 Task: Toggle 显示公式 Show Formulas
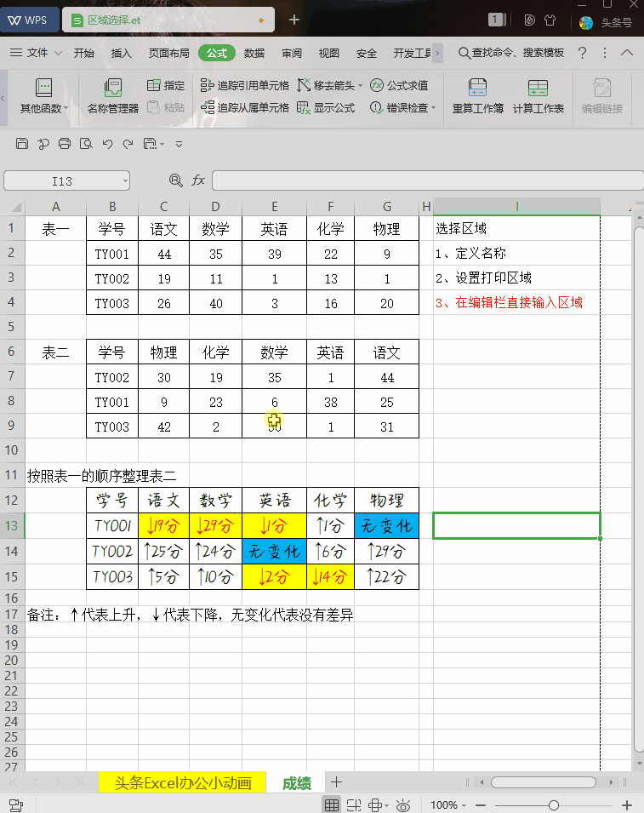tap(326, 108)
